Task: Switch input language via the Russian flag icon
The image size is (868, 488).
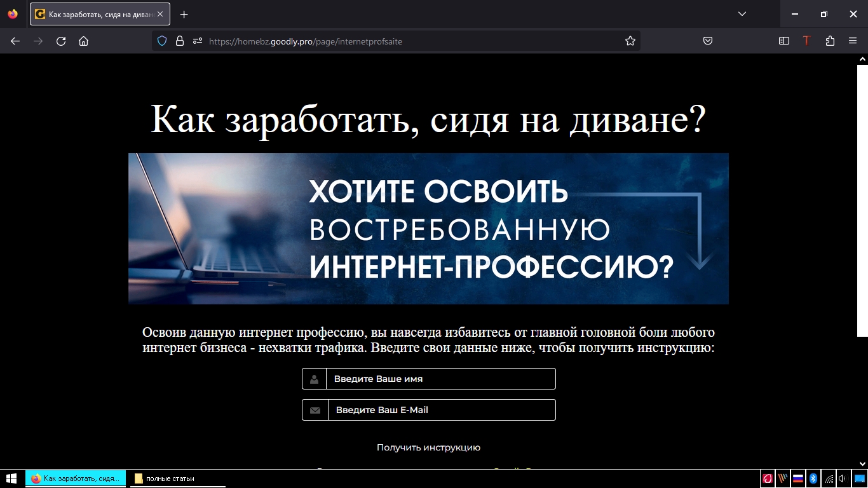Action: (x=798, y=478)
